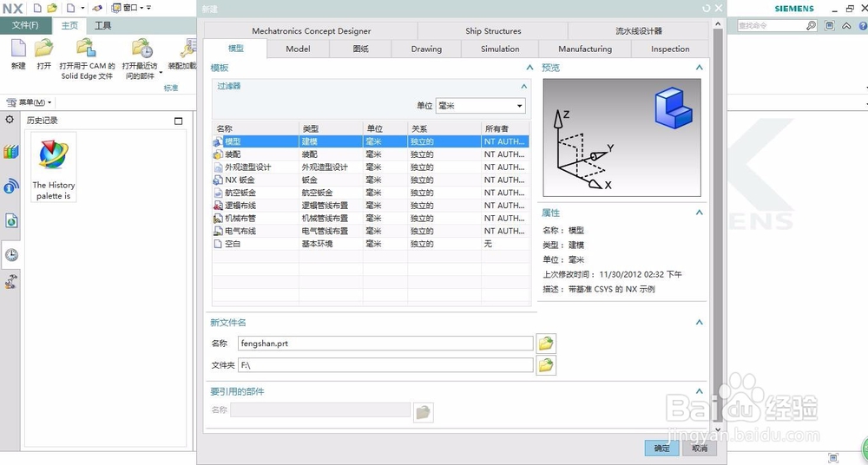Select the NX 钣金 template row

(371, 180)
